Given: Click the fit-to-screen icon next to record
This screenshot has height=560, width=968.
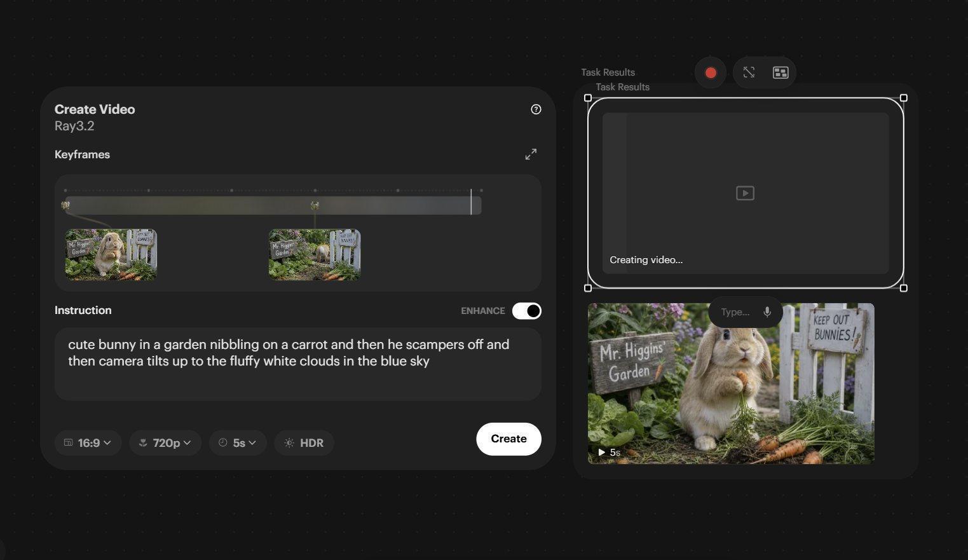Looking at the screenshot, I should coord(749,72).
